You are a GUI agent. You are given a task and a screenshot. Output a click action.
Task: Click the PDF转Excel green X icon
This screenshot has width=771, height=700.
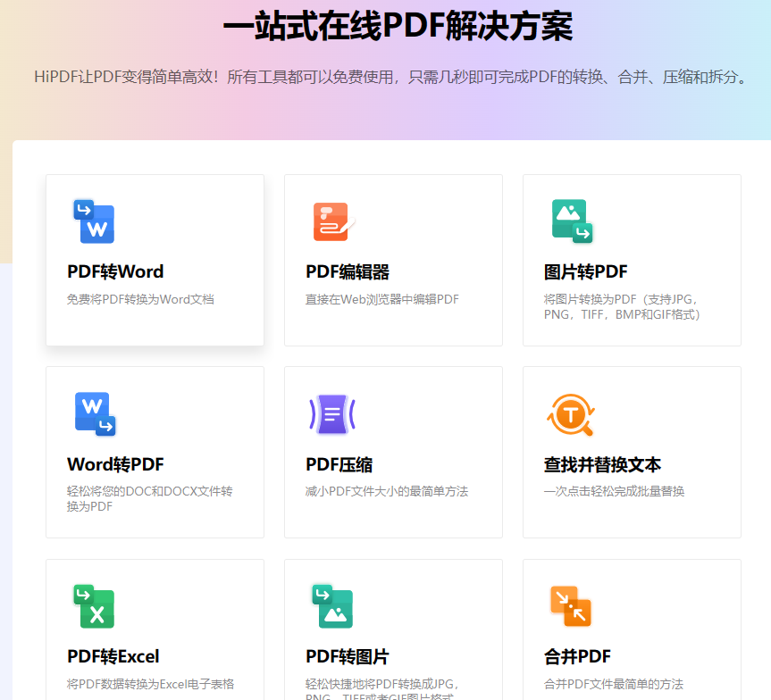click(93, 606)
